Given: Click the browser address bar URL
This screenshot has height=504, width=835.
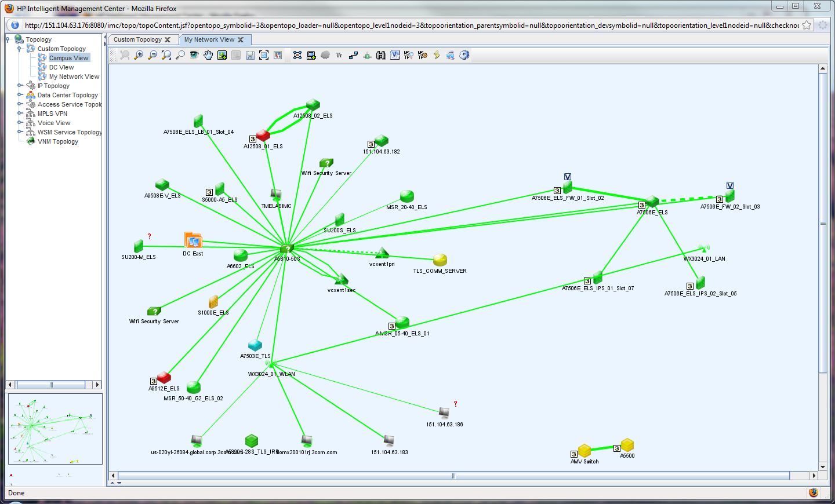Looking at the screenshot, I should pos(412,25).
